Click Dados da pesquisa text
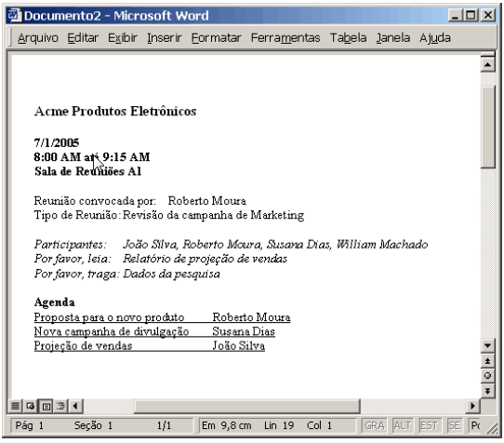This screenshot has width=504, height=443. [172, 274]
